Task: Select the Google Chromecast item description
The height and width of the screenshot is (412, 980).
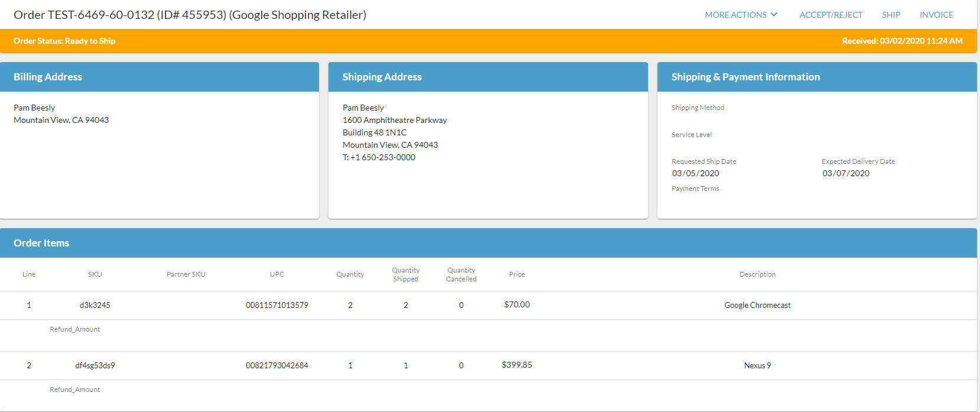Action: (x=757, y=305)
